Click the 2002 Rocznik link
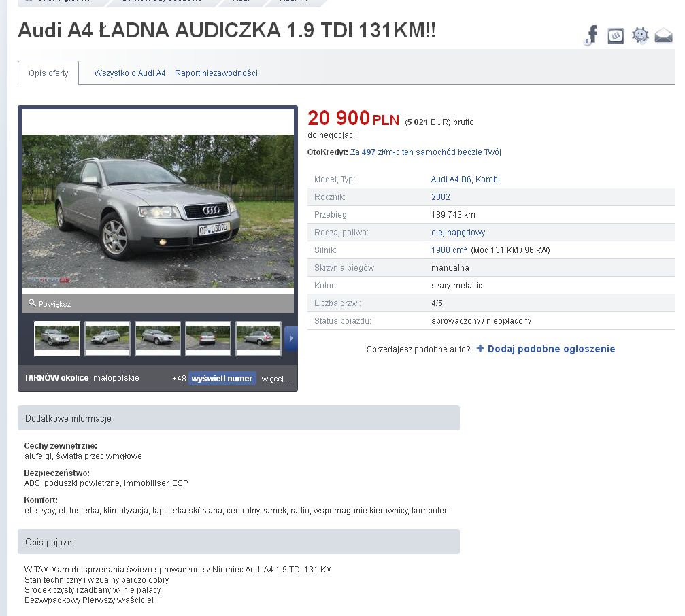This screenshot has width=685, height=616. point(440,197)
